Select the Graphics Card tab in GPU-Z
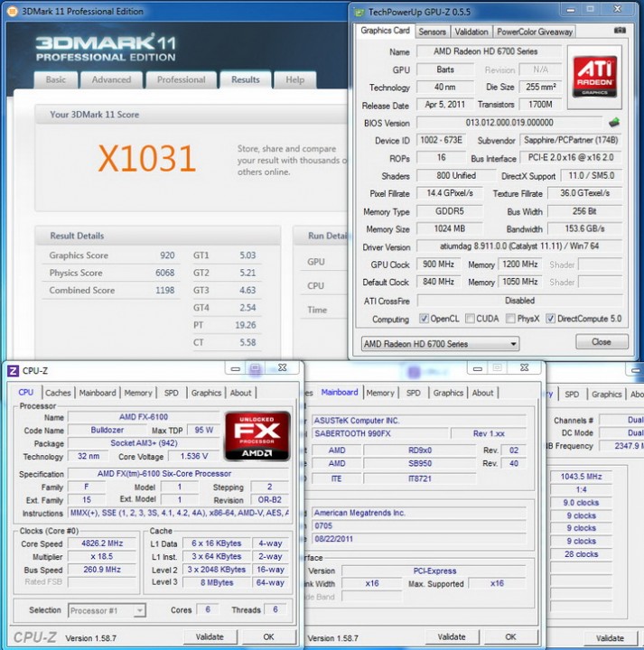644x650 pixels. pos(385,31)
